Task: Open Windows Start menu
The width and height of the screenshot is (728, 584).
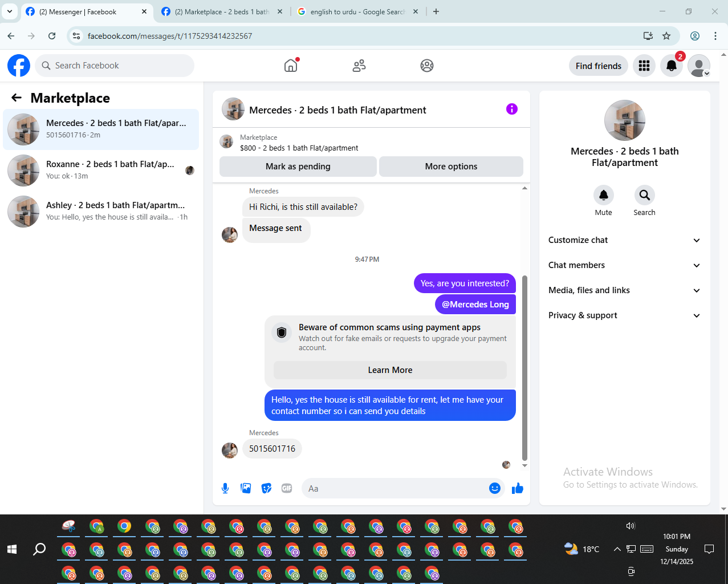Action: coord(12,549)
